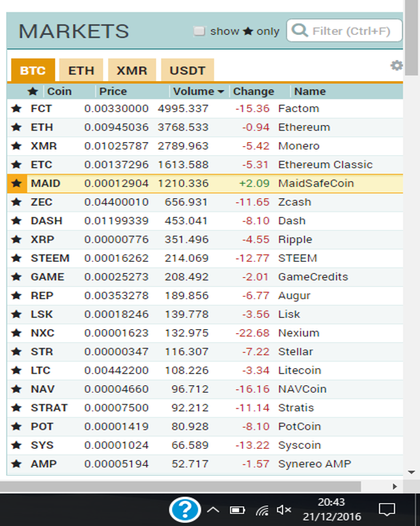Switch to the USDT markets tab
The height and width of the screenshot is (526, 420).
188,70
